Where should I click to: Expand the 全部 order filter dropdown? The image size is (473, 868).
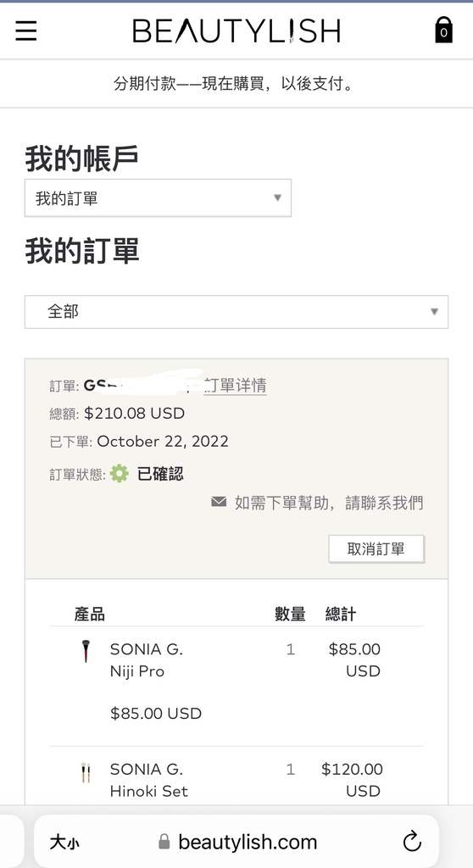pyautogui.click(x=236, y=312)
